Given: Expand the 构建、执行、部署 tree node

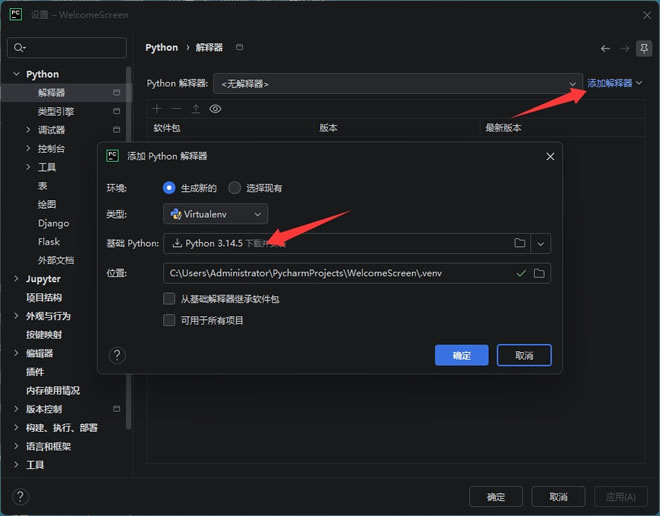Looking at the screenshot, I should [16, 427].
